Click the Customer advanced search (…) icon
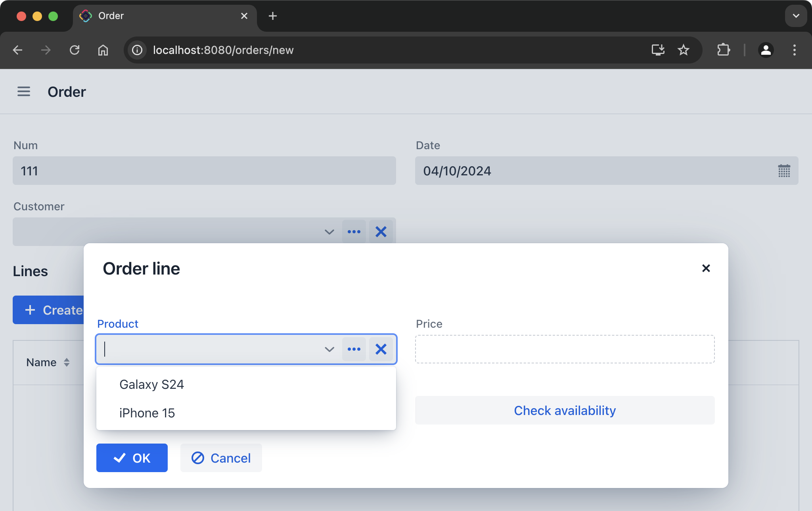The image size is (812, 511). pos(354,231)
